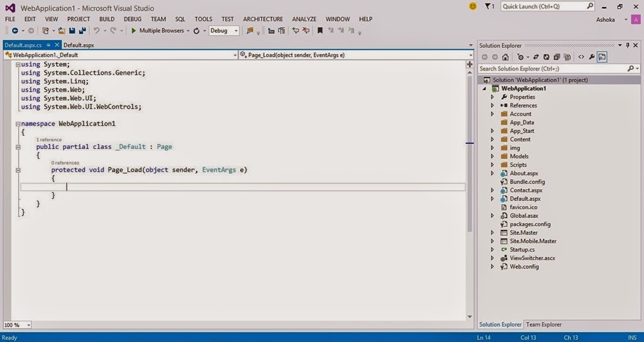This screenshot has height=342, width=644.
Task: Click the editor vertical scrollbar track
Action: [x=470, y=193]
